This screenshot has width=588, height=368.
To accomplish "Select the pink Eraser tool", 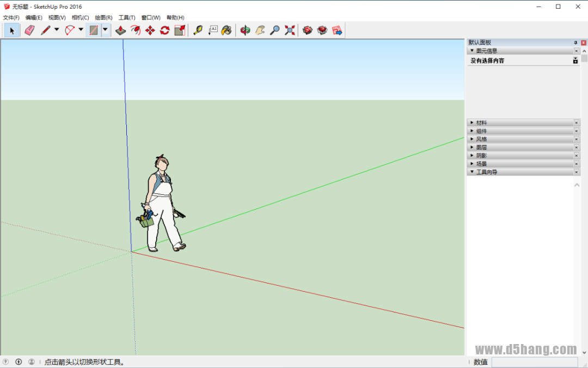I will (29, 30).
